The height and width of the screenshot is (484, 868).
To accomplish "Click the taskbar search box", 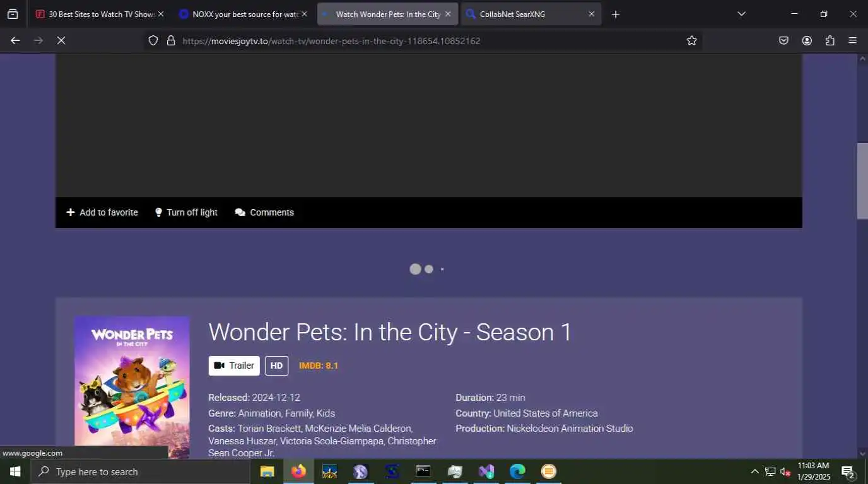I will pyautogui.click(x=140, y=471).
